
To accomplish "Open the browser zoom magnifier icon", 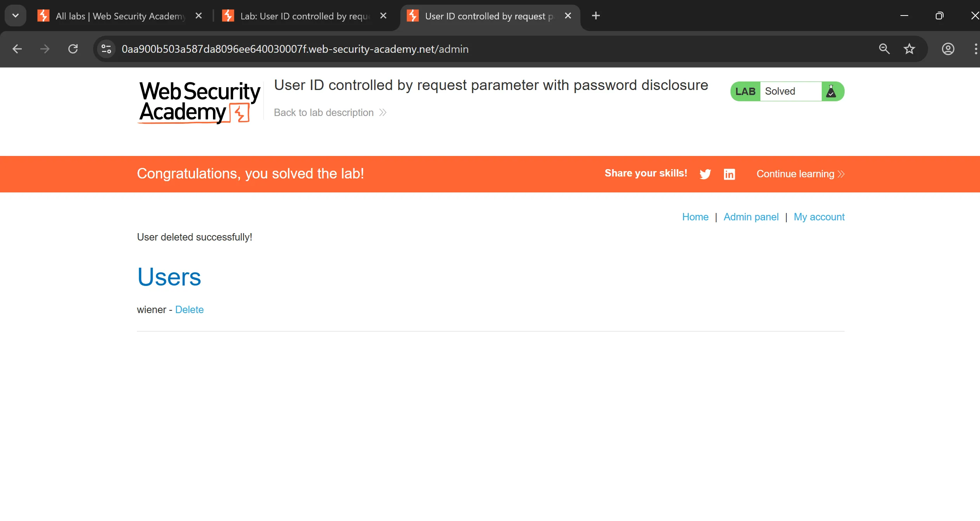I will tap(884, 49).
